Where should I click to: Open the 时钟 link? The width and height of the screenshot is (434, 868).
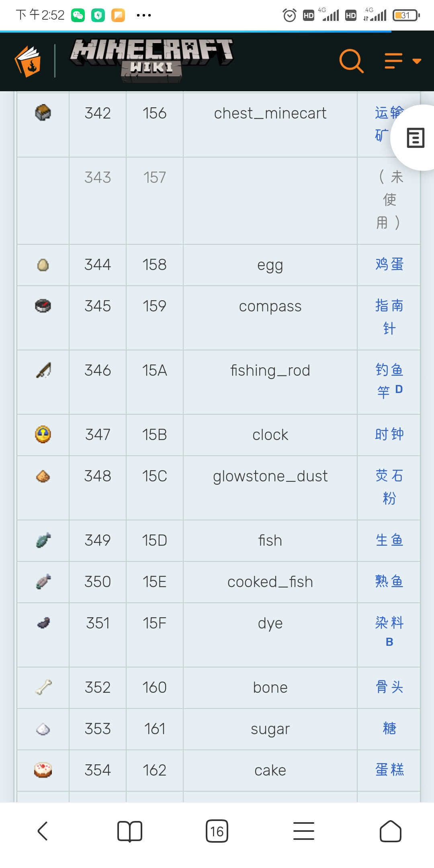(389, 434)
